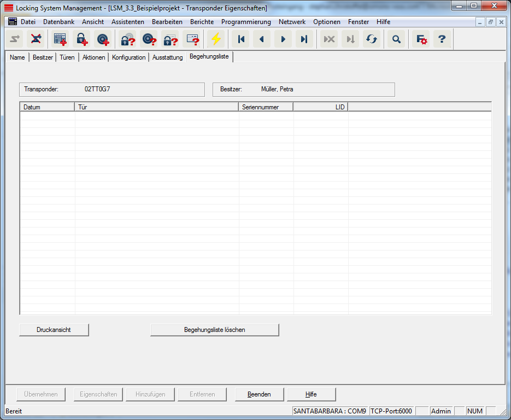Click the yellow lightning bolt program icon

(216, 39)
